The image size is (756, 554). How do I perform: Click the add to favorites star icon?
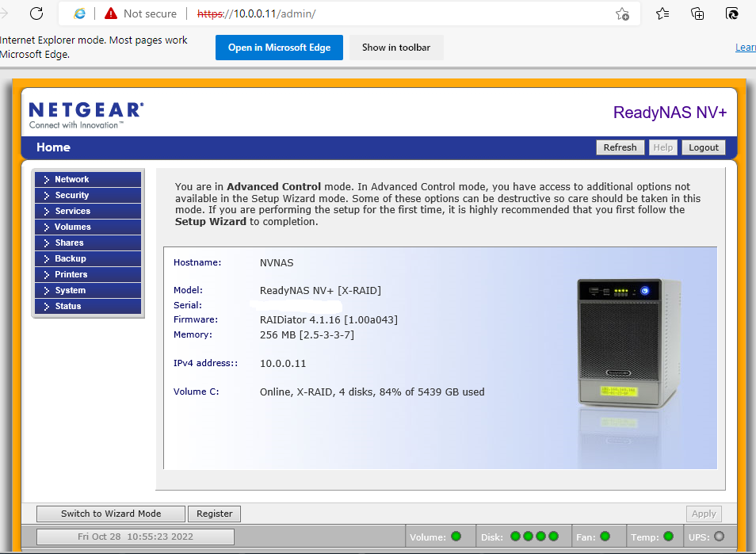click(x=622, y=13)
